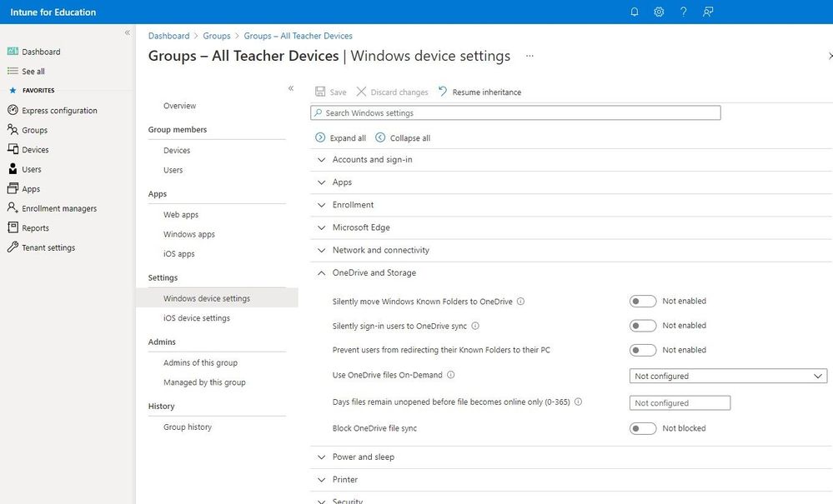Show info for OneDrive files On-Demand

[450, 375]
